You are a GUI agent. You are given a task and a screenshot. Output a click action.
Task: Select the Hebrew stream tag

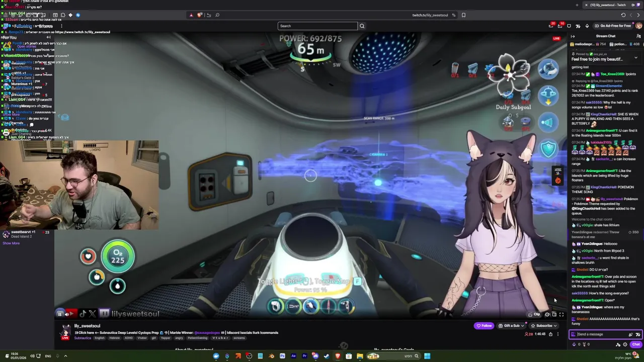[x=114, y=338]
